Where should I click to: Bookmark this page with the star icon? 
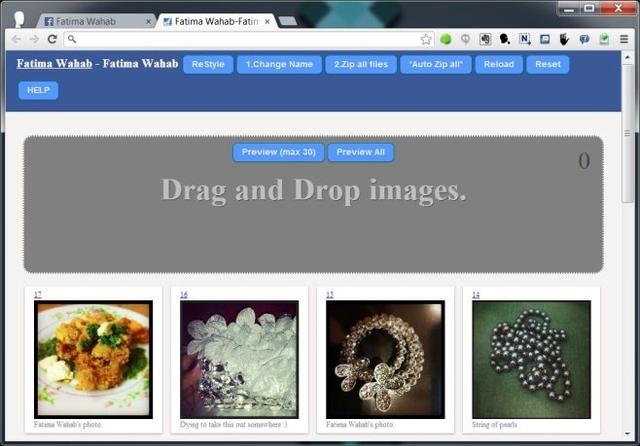[426, 39]
